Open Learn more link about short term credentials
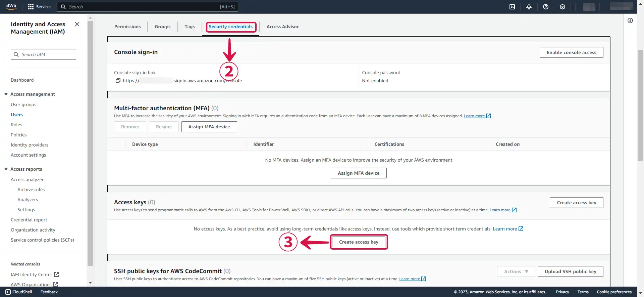Image resolution: width=644 pixels, height=297 pixels. point(508,229)
